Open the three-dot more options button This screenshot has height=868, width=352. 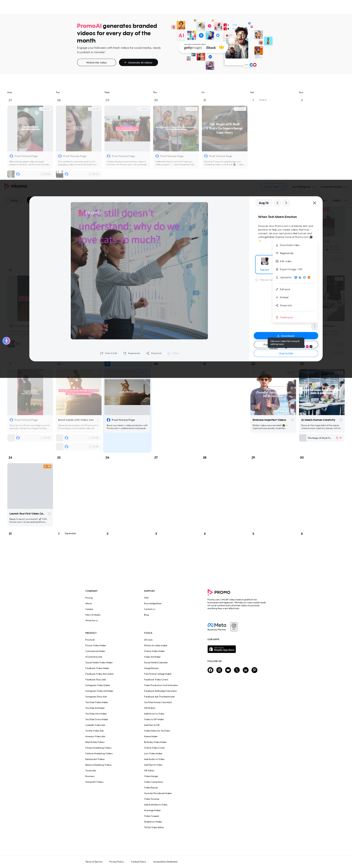(x=314, y=327)
